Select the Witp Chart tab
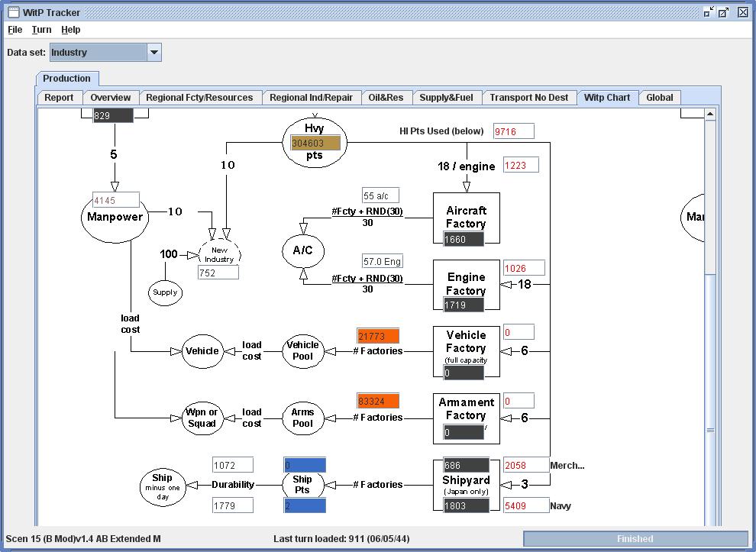 pyautogui.click(x=607, y=98)
